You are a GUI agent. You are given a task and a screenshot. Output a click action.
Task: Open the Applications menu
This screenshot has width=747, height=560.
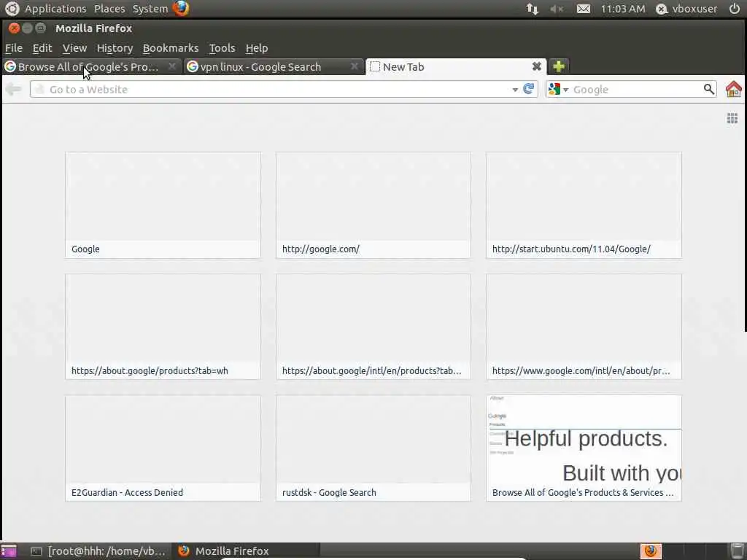[55, 9]
